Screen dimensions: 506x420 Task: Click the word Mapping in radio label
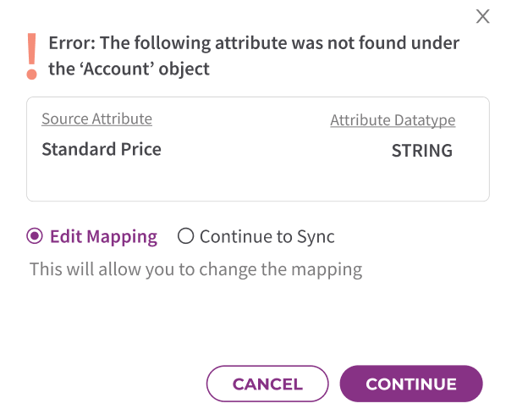pos(122,237)
